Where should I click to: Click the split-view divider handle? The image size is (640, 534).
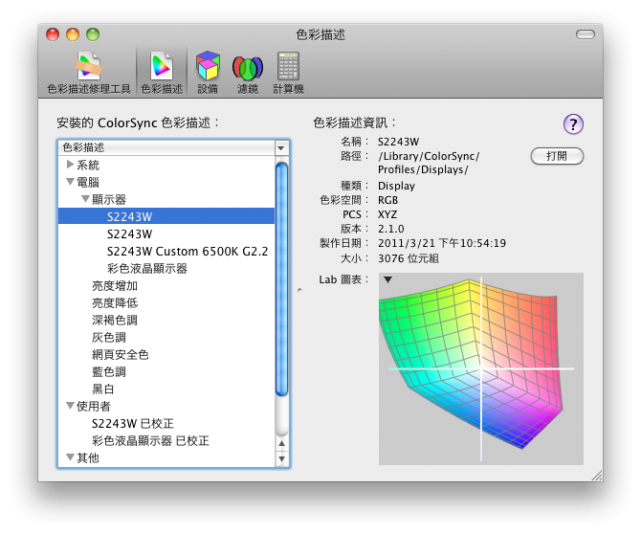300,290
